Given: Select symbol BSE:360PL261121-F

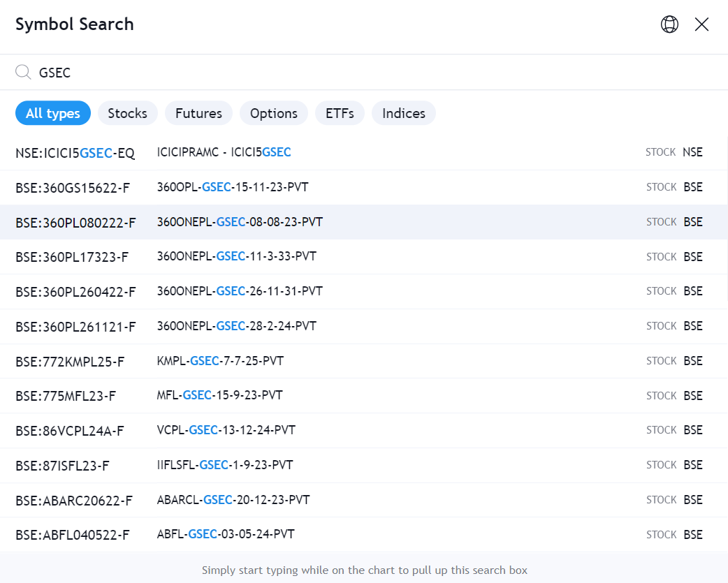Looking at the screenshot, I should point(75,327).
